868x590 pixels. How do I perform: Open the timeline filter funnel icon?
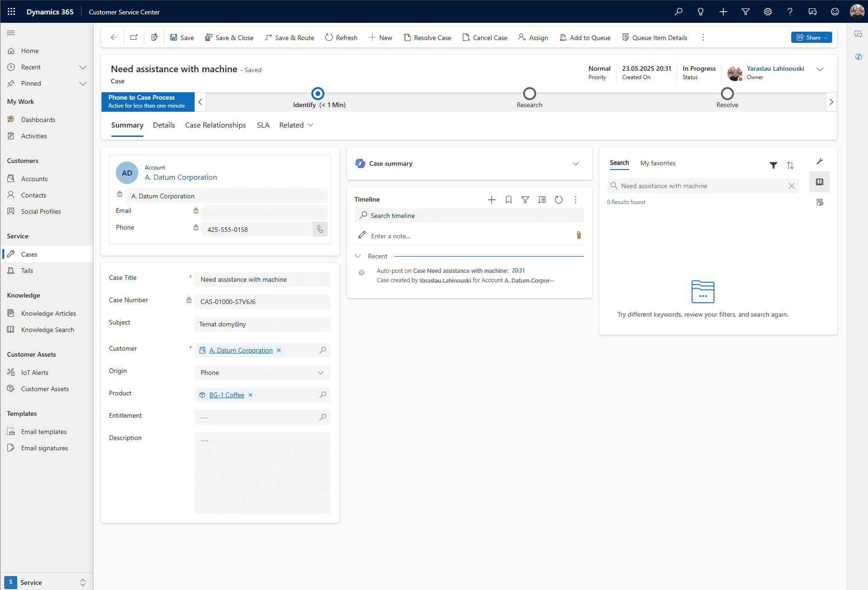point(525,200)
